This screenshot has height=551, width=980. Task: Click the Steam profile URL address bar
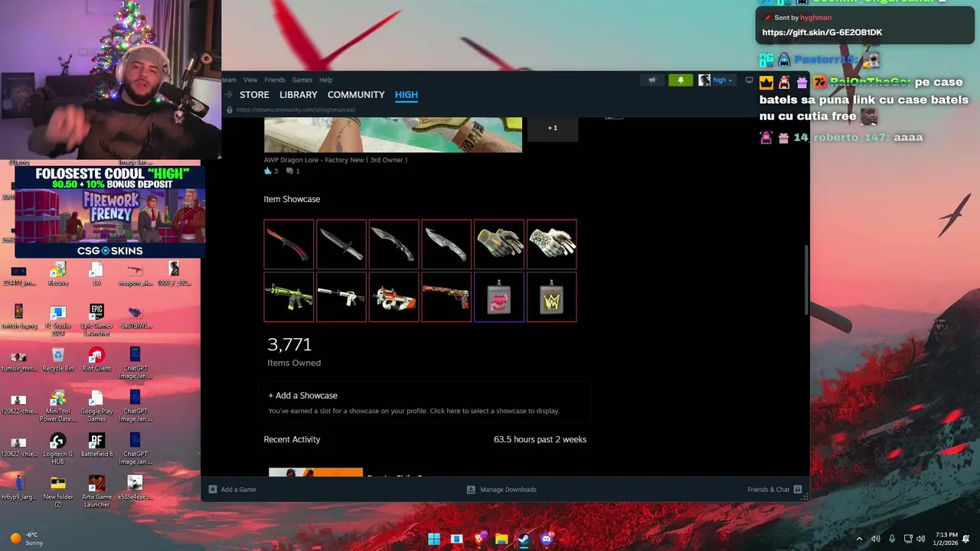[296, 109]
